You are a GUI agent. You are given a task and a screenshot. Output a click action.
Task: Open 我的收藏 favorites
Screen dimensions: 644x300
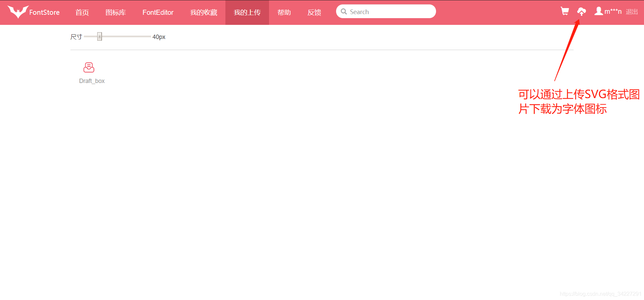[204, 12]
